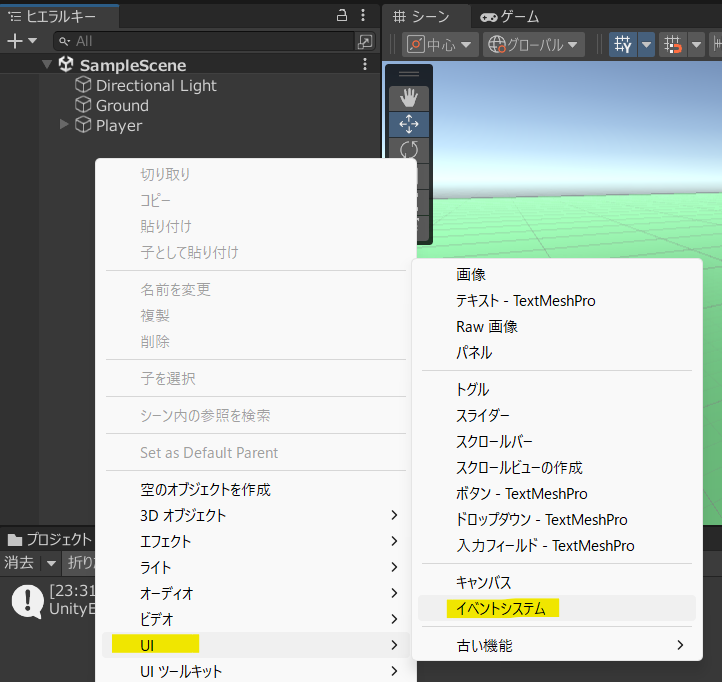
Task: Choose 入力フィールド - TextMeshPro
Action: pyautogui.click(x=557, y=546)
